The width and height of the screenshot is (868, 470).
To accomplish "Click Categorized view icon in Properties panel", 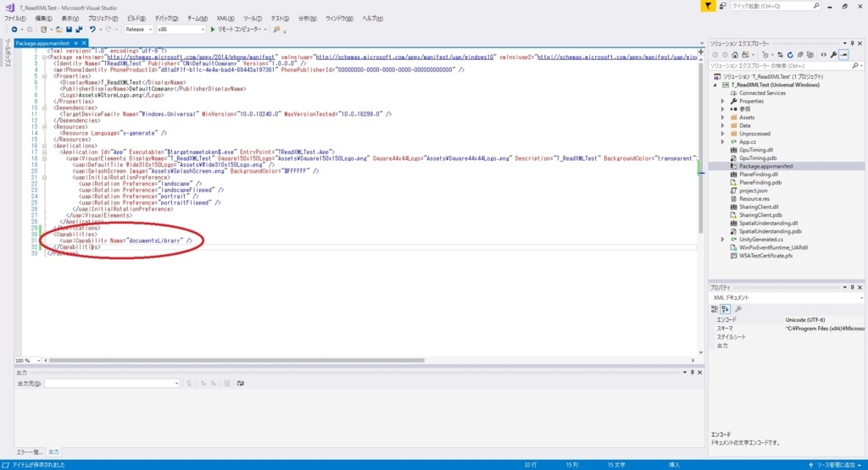I will pyautogui.click(x=715, y=309).
